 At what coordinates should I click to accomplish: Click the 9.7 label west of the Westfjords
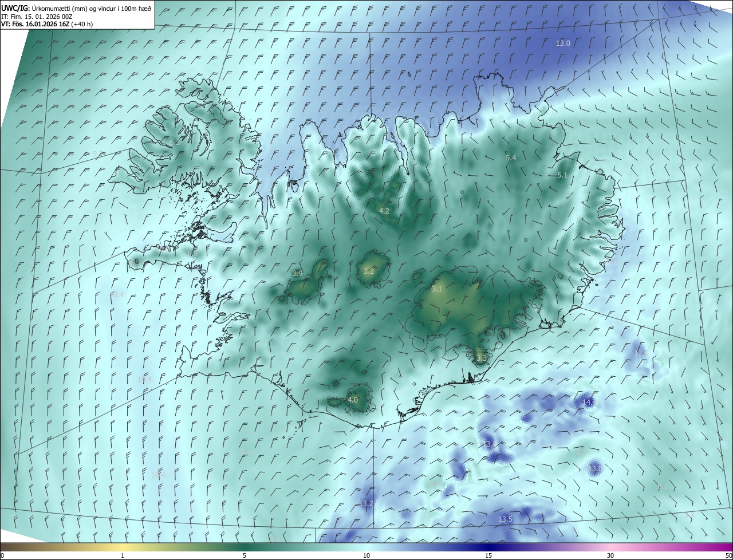(x=98, y=153)
